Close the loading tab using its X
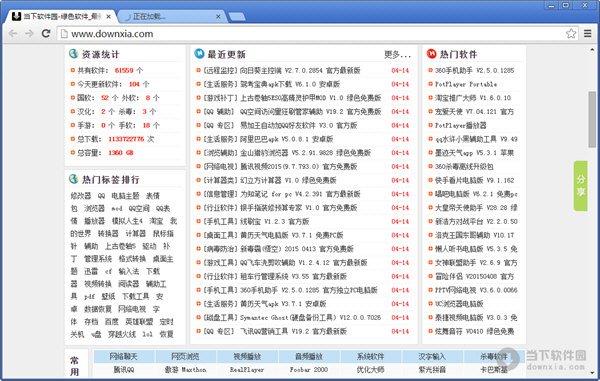The image size is (600, 381). point(218,16)
